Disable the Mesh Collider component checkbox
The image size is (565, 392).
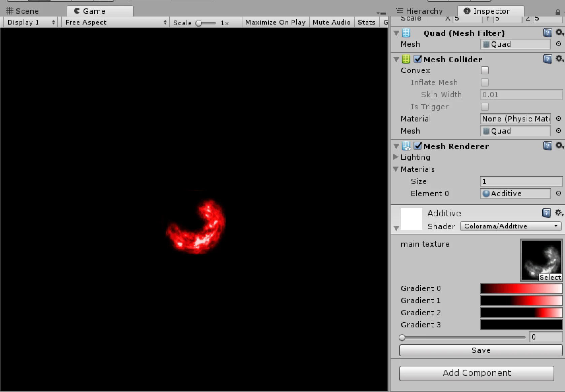click(x=418, y=59)
